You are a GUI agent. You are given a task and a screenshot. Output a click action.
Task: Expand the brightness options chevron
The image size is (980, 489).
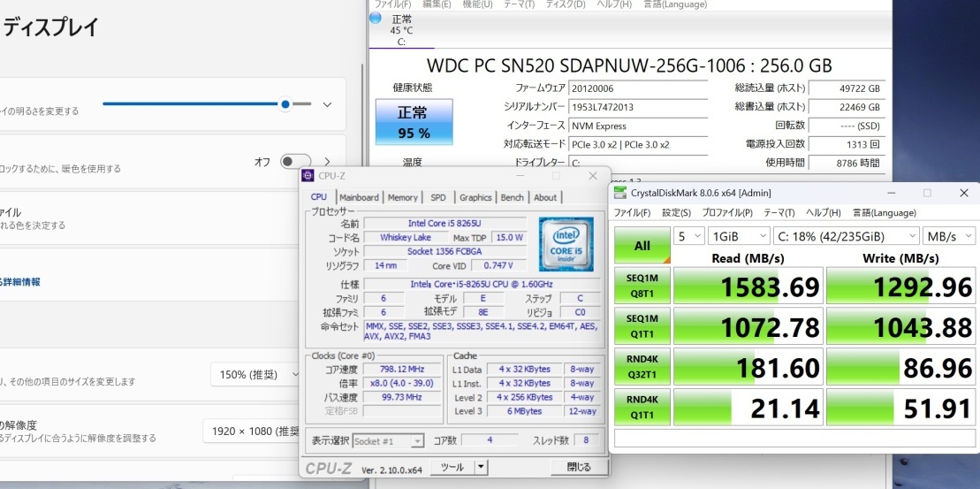point(327,104)
